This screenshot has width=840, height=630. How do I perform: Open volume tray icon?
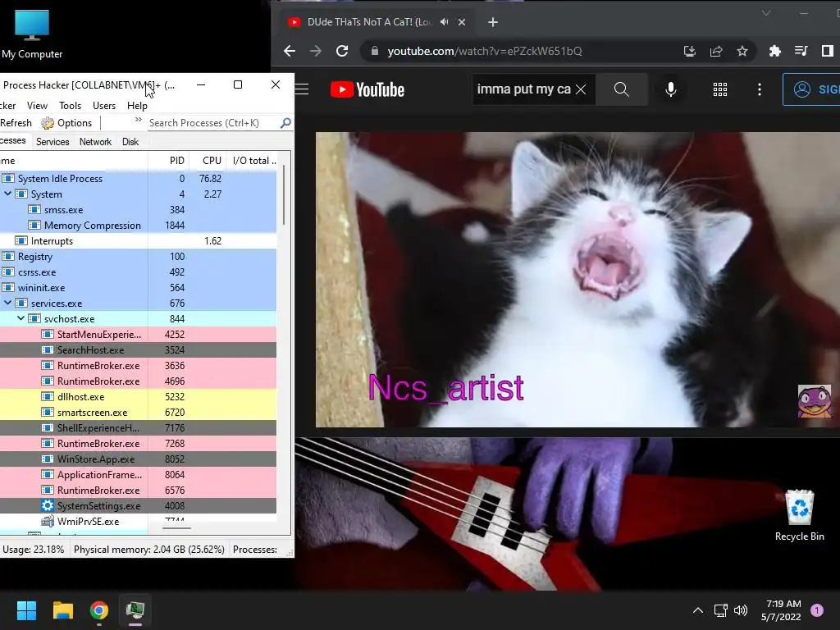[741, 610]
